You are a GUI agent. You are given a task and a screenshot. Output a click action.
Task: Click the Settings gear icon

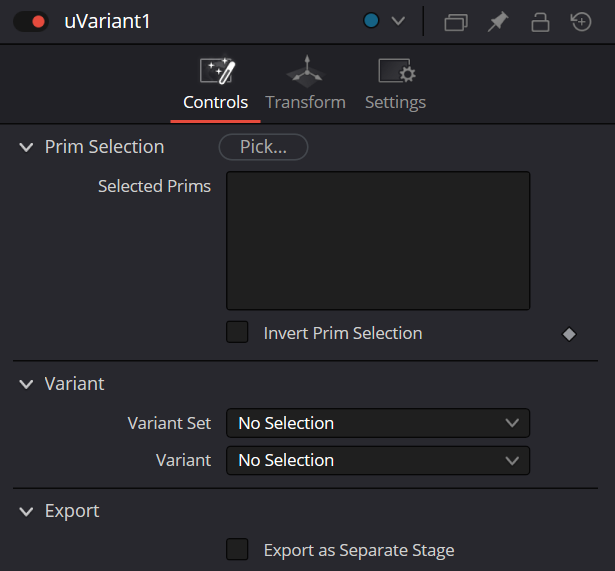point(397,71)
